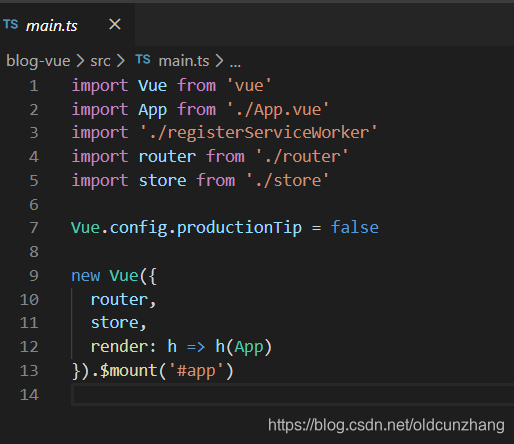
Task: Click productionTip on line 7
Action: (x=239, y=229)
